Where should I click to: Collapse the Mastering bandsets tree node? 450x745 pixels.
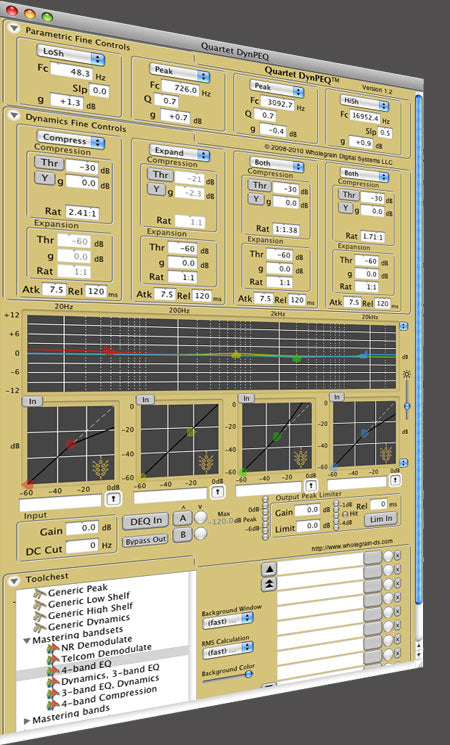27,640
